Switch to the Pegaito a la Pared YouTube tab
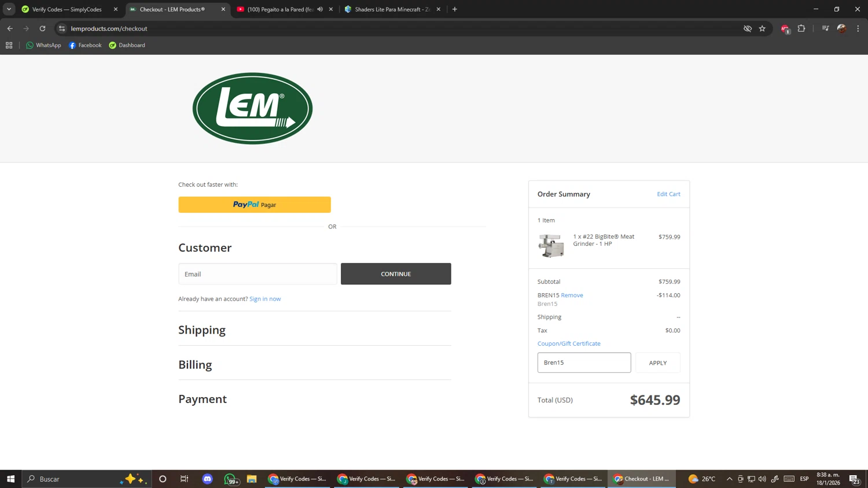868x488 pixels. pos(281,9)
